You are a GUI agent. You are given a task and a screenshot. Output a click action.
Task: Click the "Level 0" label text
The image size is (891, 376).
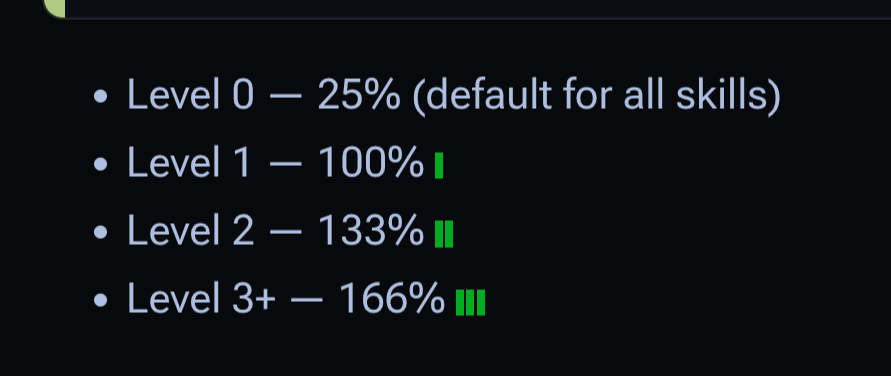pos(190,95)
